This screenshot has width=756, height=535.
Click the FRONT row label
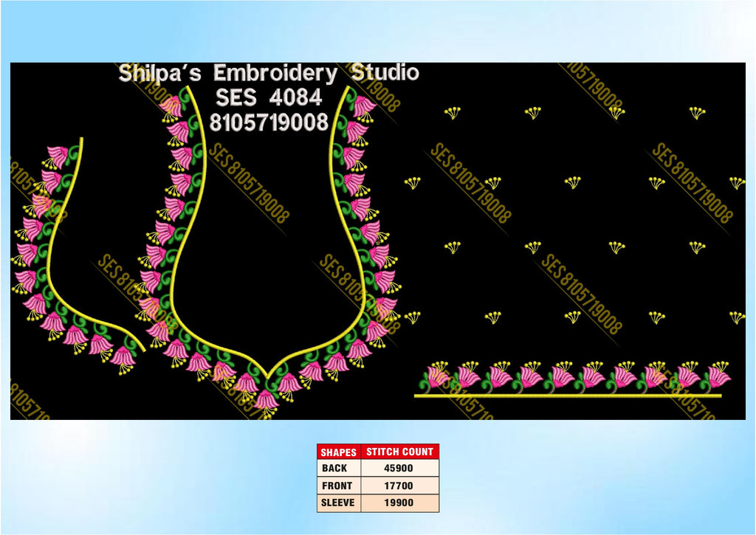(x=337, y=486)
